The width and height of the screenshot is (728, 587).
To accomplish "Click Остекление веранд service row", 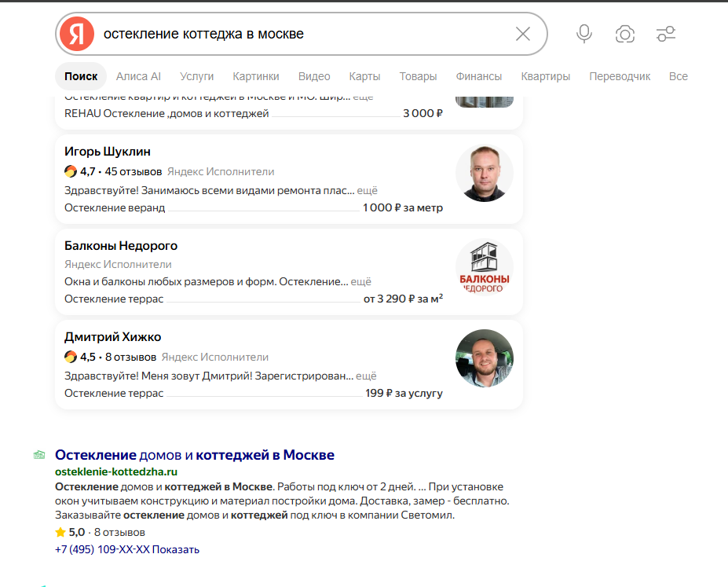I will [x=254, y=207].
